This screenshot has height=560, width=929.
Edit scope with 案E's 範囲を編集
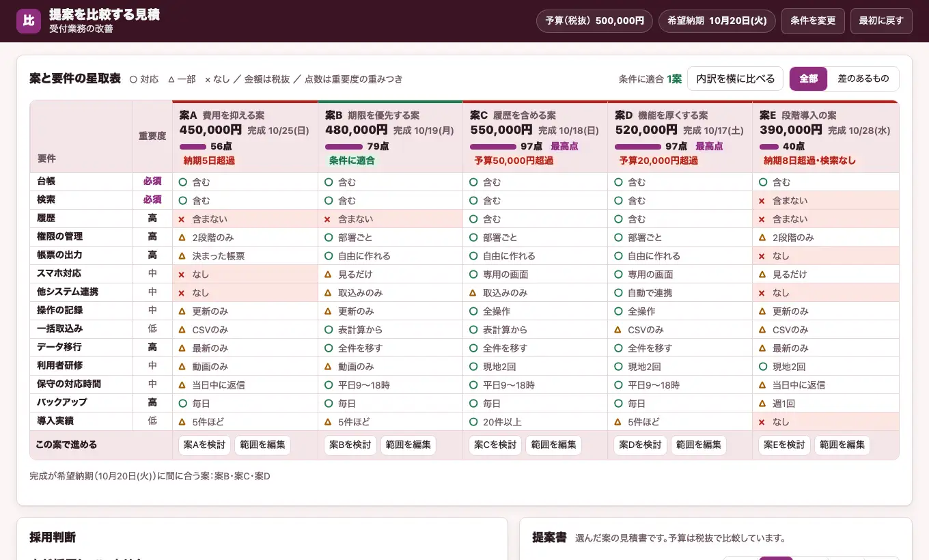[x=842, y=445]
